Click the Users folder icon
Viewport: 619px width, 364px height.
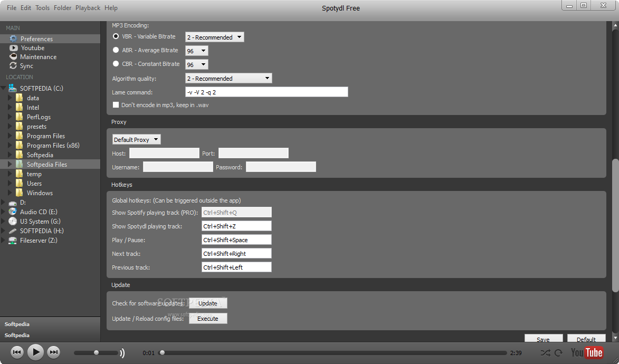pos(20,183)
